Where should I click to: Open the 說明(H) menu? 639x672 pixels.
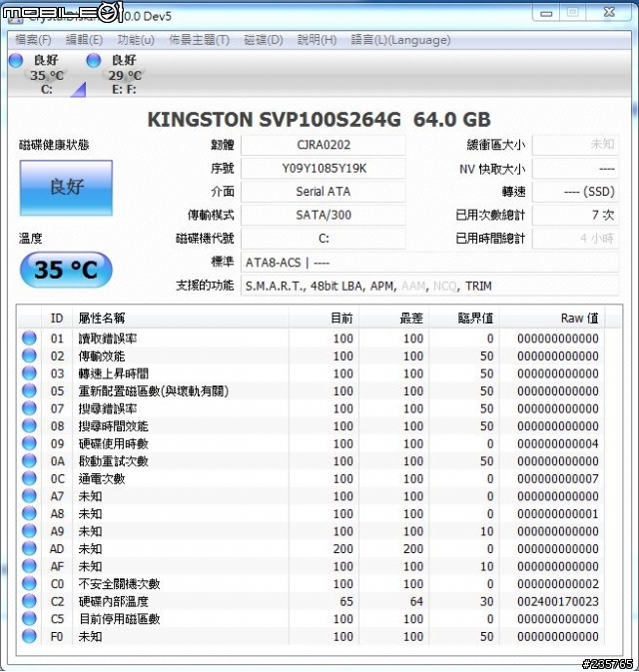[x=317, y=40]
